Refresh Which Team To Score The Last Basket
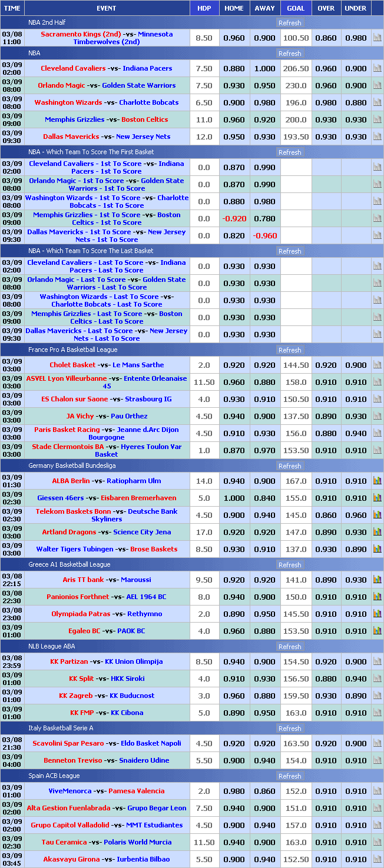The height and width of the screenshot is (868, 384). [x=290, y=251]
